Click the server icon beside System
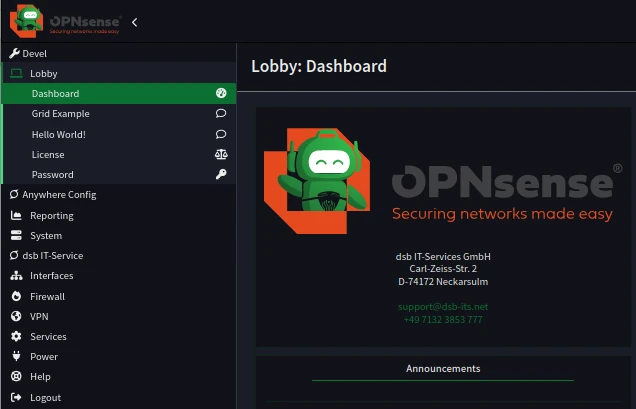The height and width of the screenshot is (409, 636). click(x=16, y=235)
